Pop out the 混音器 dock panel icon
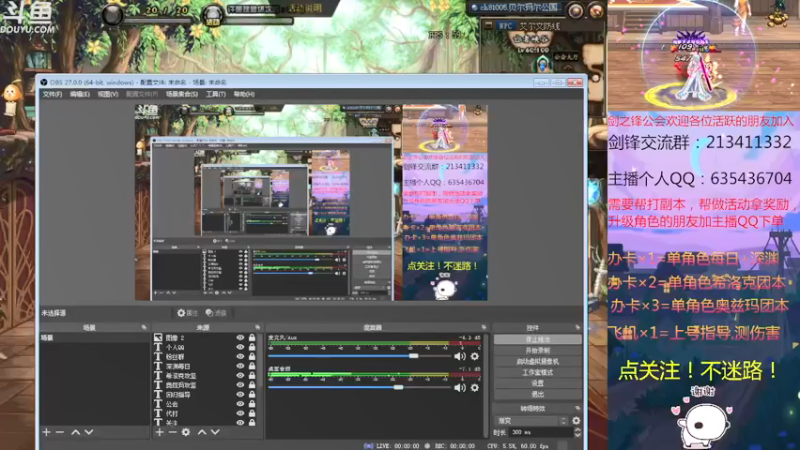The width and height of the screenshot is (800, 450). point(484,328)
